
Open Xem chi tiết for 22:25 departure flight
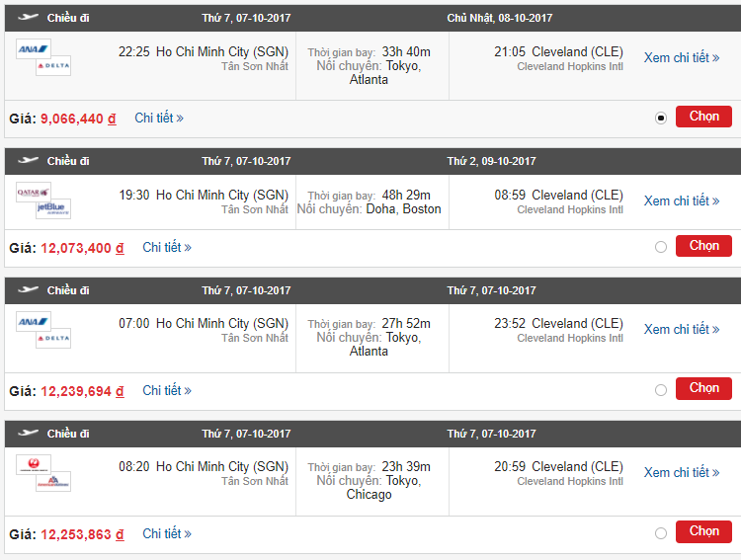point(682,57)
